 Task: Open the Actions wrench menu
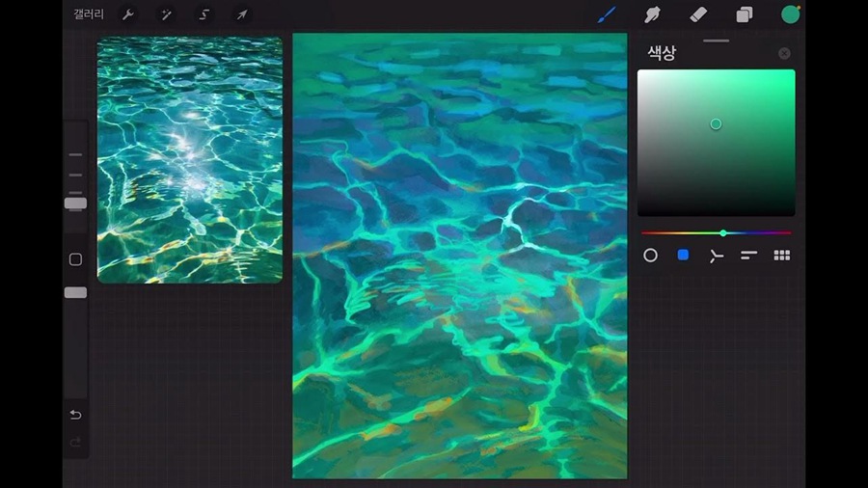point(127,14)
